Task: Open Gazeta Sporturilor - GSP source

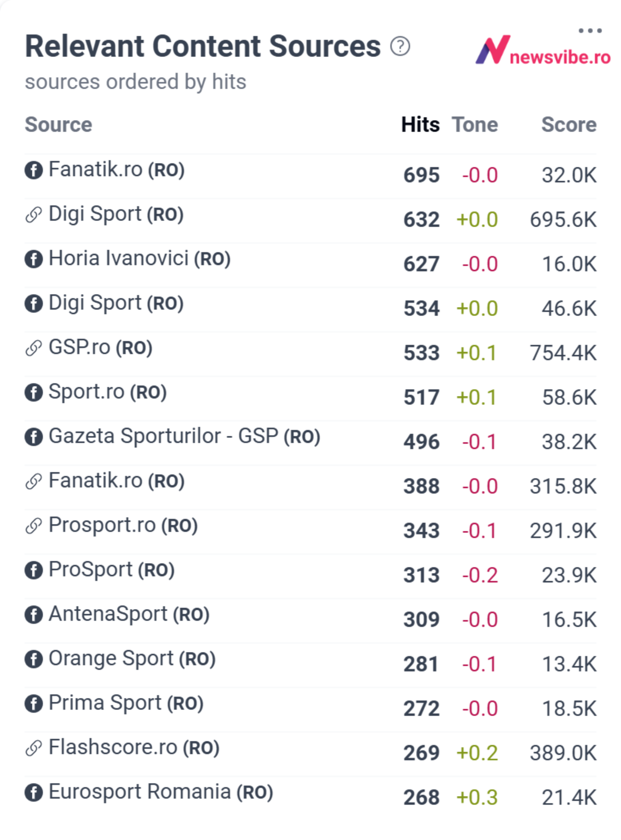Action: point(184,436)
